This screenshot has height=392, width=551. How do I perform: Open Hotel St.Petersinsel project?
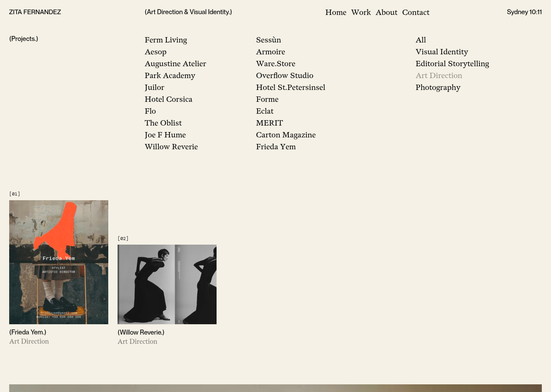290,87
